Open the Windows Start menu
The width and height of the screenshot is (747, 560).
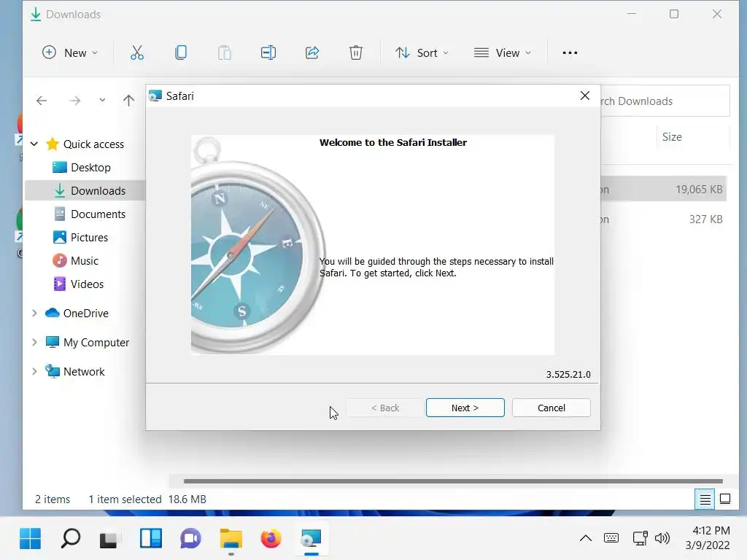click(x=31, y=539)
